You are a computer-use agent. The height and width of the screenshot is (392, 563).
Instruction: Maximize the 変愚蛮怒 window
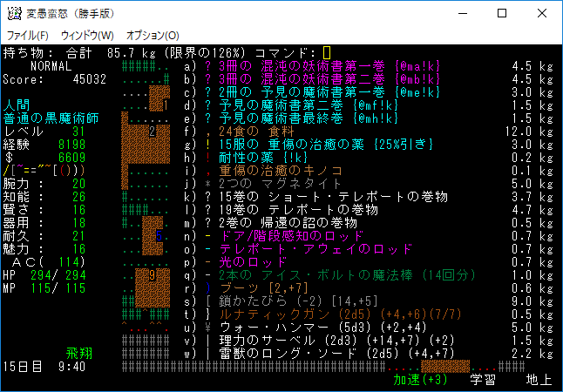coord(502,13)
